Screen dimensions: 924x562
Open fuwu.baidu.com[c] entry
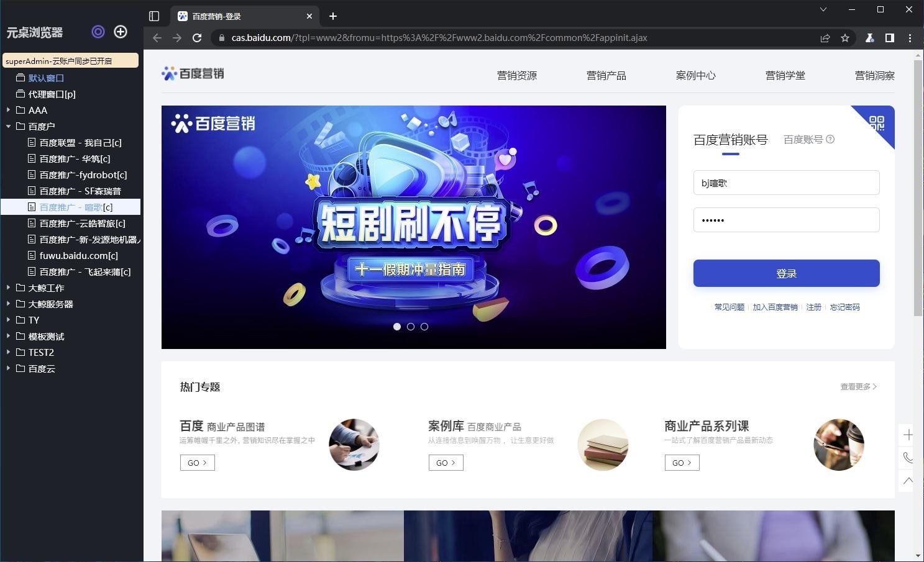click(x=78, y=255)
